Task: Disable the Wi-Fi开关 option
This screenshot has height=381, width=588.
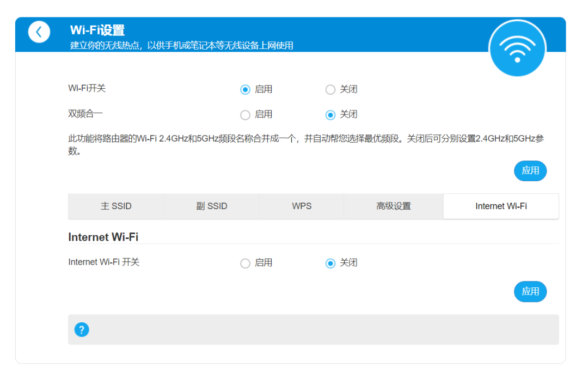Action: (x=330, y=89)
